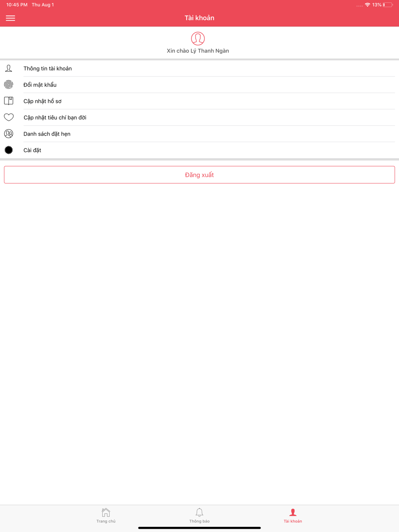Screen dimensions: 399x532
Task: Click the couple icon for Danh sách đặt hẹn
Action: (x=8, y=134)
